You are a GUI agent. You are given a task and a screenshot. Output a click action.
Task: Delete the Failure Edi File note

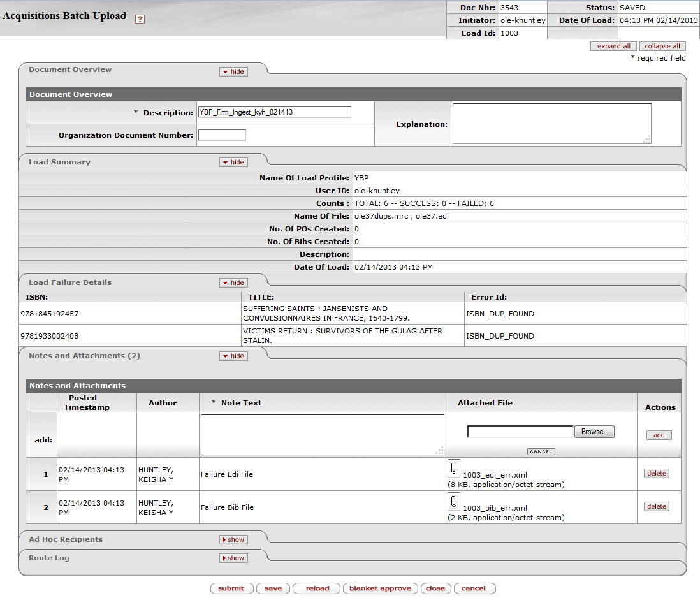[x=657, y=474]
